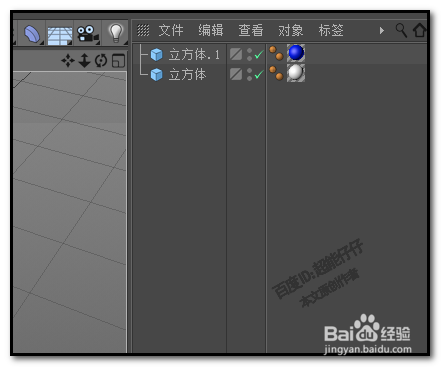Click the layer box of 立方体

(x=236, y=74)
